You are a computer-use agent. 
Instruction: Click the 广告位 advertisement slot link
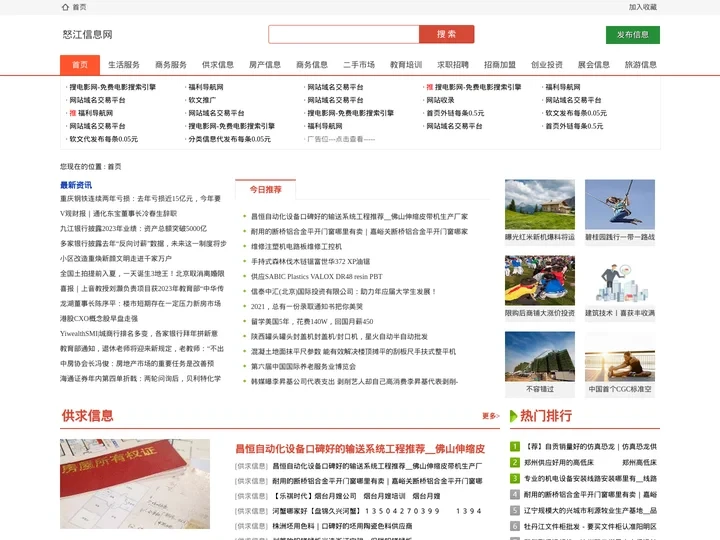341,139
